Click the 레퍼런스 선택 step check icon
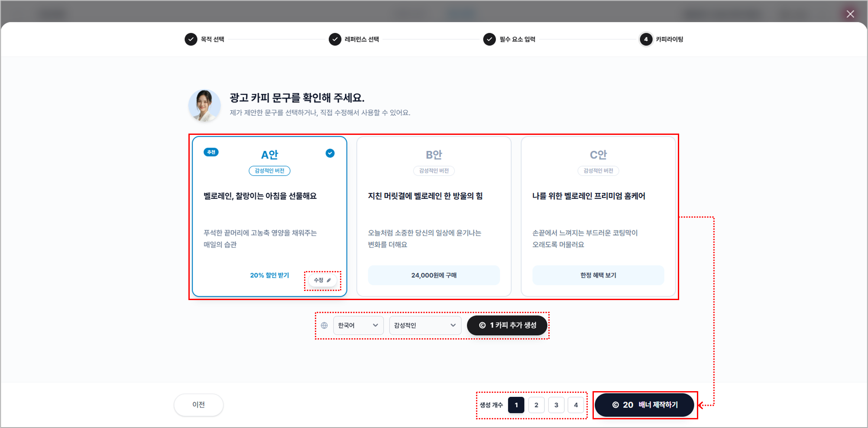 [x=335, y=39]
